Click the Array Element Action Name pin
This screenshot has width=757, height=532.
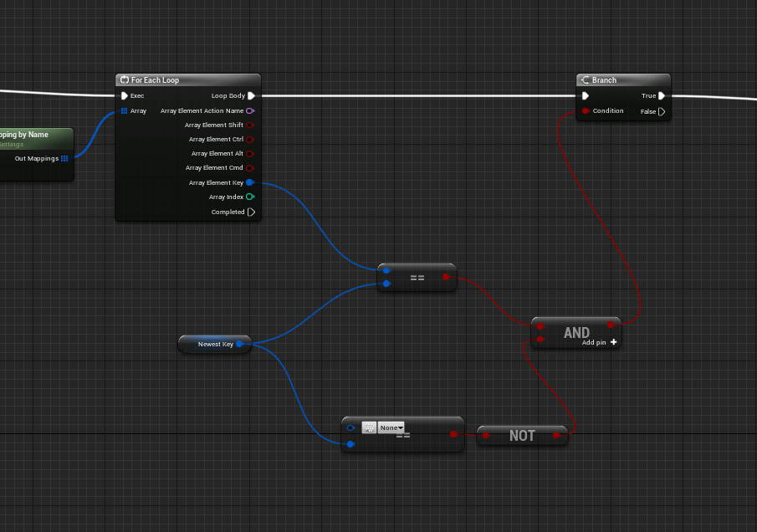[250, 110]
